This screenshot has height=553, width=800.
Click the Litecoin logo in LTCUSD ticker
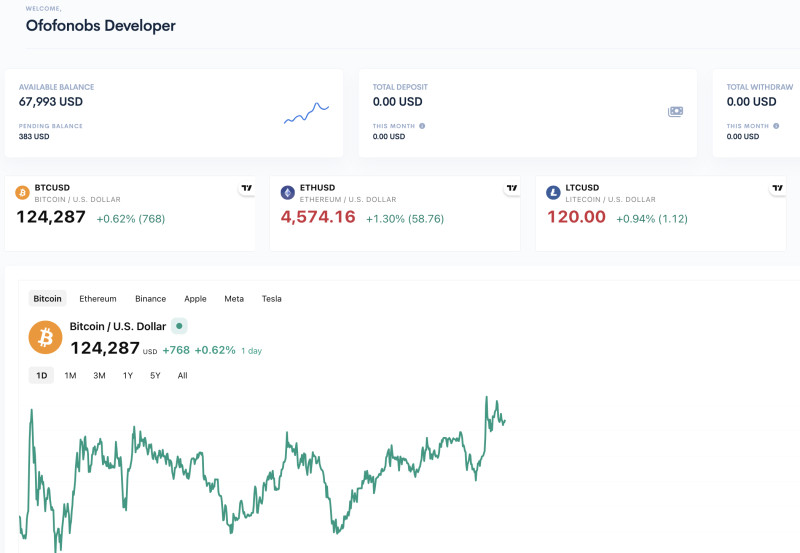point(553,193)
